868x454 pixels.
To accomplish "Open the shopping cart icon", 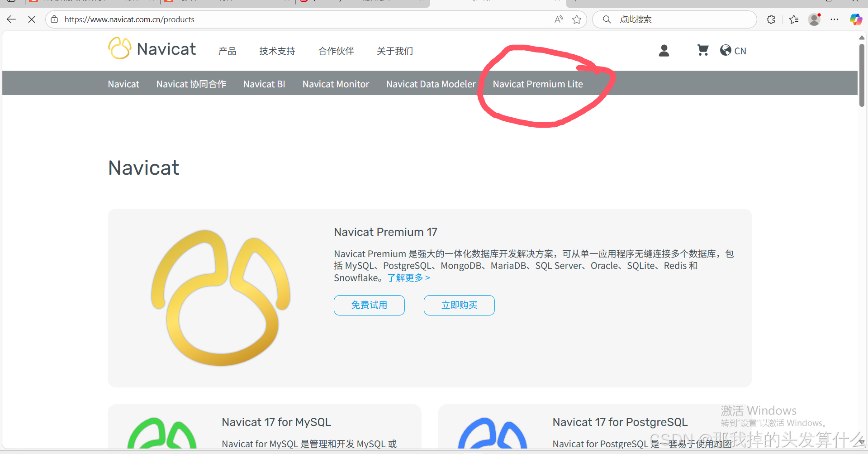I will tap(703, 50).
